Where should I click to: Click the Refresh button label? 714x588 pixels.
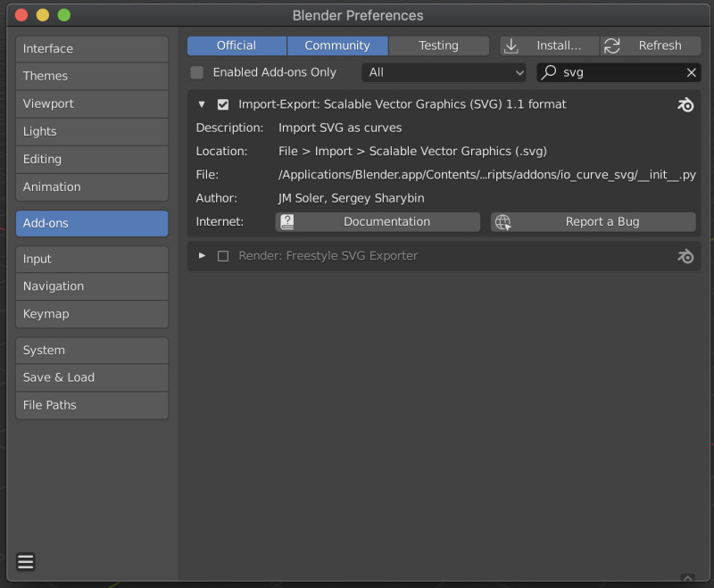660,46
